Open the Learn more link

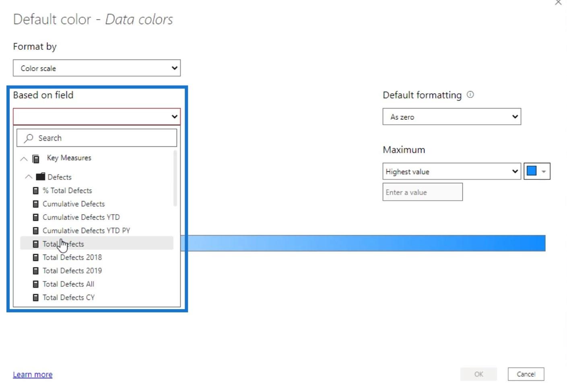(x=33, y=374)
